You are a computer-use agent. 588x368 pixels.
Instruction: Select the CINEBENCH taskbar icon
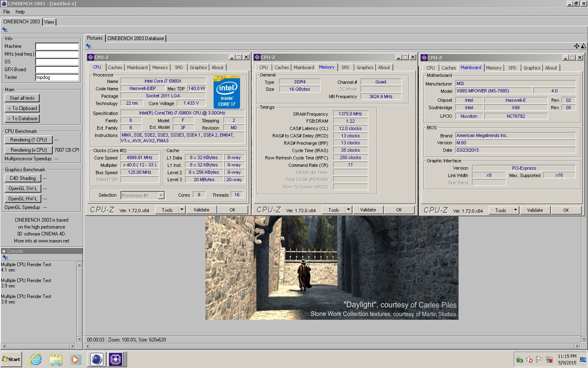point(97,359)
